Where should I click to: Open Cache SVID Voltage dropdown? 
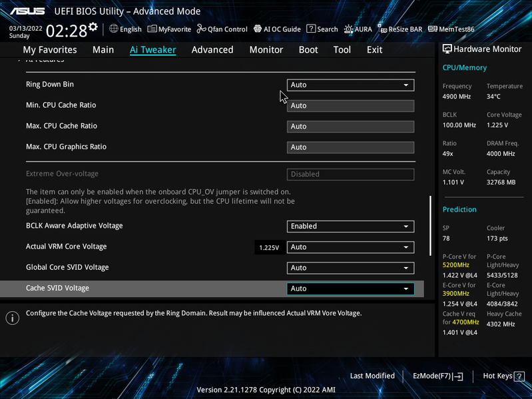click(350, 288)
